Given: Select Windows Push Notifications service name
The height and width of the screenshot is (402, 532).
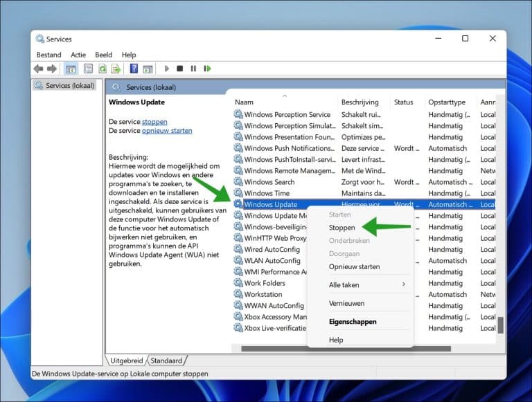Looking at the screenshot, I should pyautogui.click(x=290, y=148).
